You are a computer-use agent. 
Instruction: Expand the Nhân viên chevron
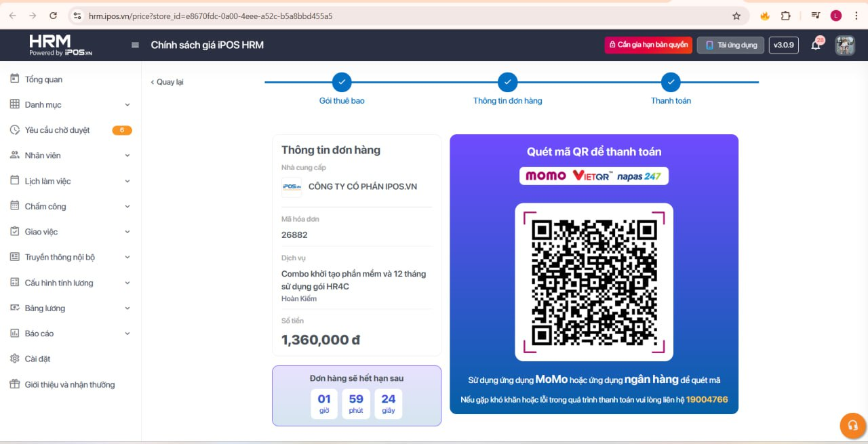coord(127,156)
